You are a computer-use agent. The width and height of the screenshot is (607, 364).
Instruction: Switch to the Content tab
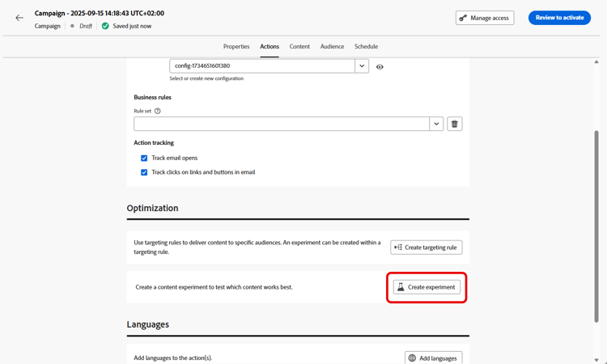[x=299, y=46]
